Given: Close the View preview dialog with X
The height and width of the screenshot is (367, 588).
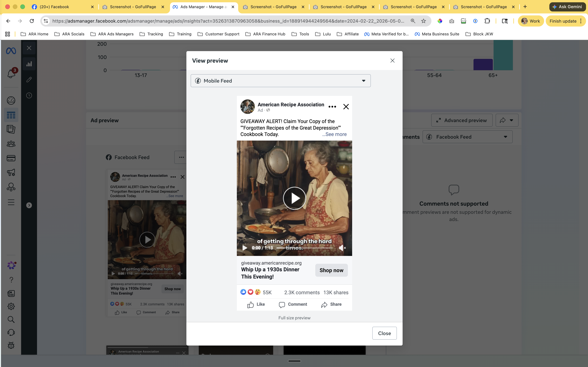Looking at the screenshot, I should tap(392, 61).
